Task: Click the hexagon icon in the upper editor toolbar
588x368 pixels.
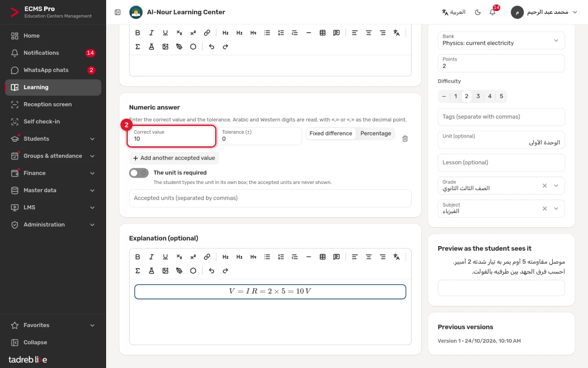Action: (x=193, y=46)
